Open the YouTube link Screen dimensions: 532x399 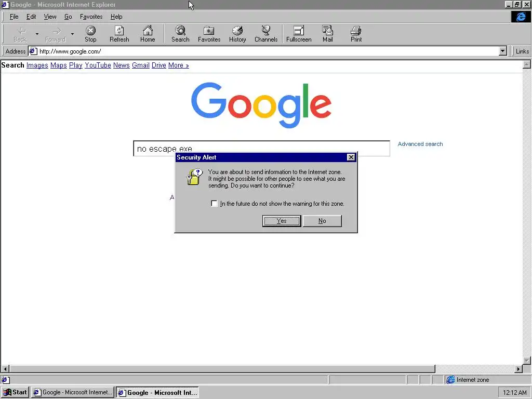98,65
